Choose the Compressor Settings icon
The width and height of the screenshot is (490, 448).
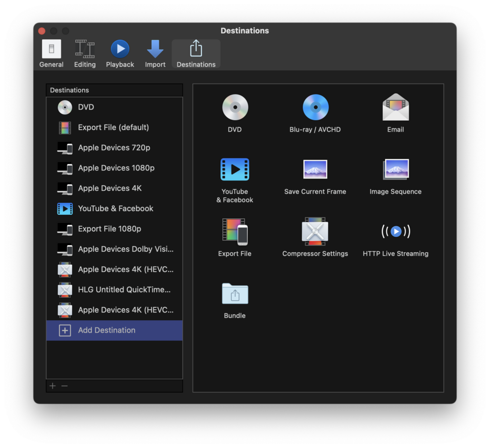pos(315,232)
